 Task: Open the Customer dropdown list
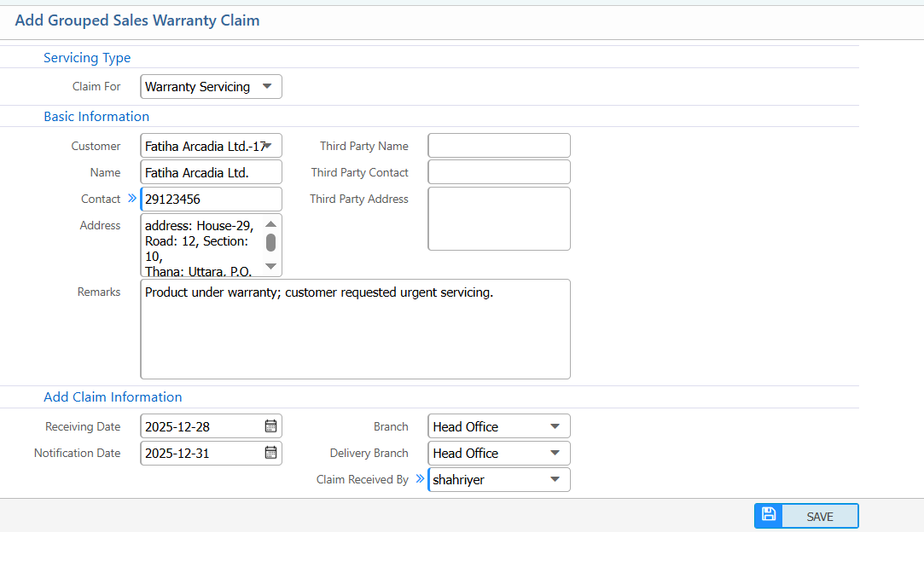point(272,146)
